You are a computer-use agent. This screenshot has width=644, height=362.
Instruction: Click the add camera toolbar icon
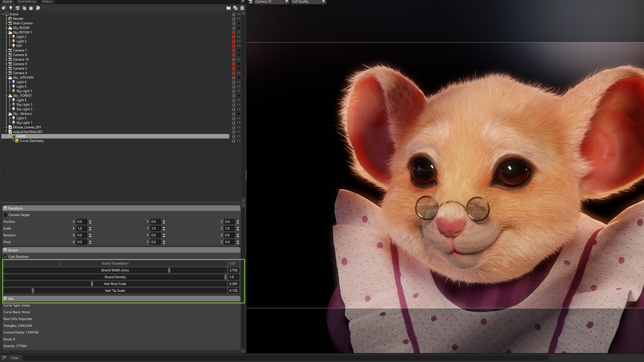(x=17, y=8)
